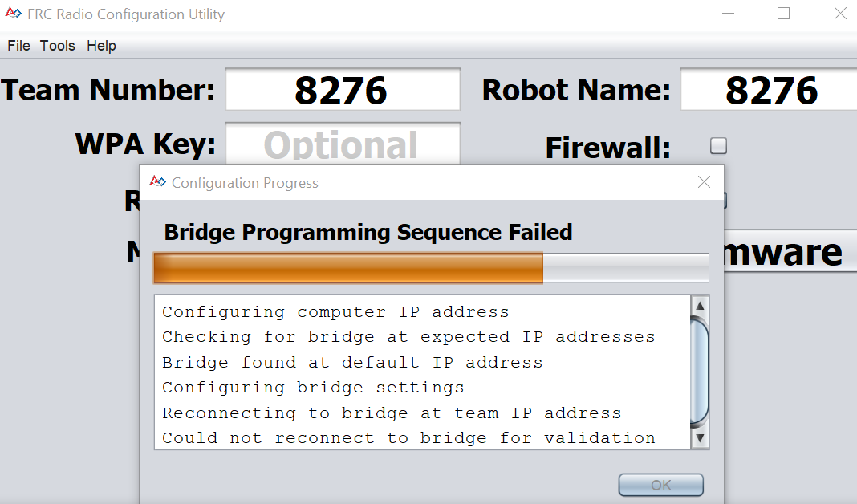Screen dimensions: 857x504
Task: Click the log's vertical scrollbar thumb
Action: coord(700,371)
